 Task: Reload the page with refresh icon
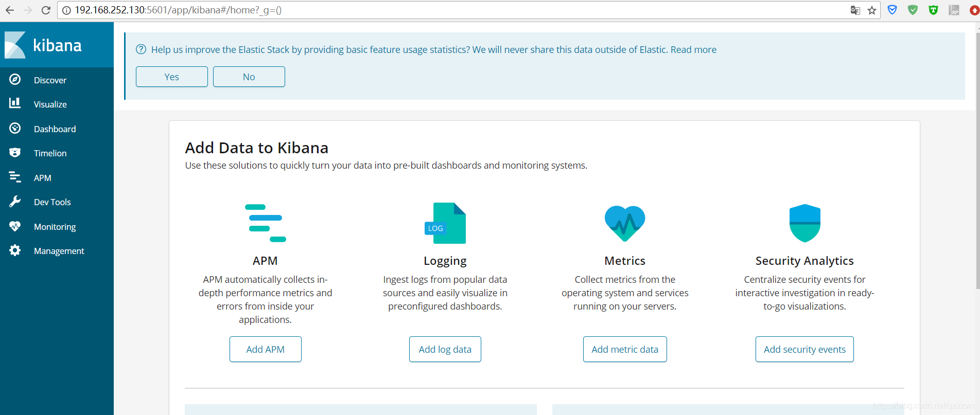(46, 10)
